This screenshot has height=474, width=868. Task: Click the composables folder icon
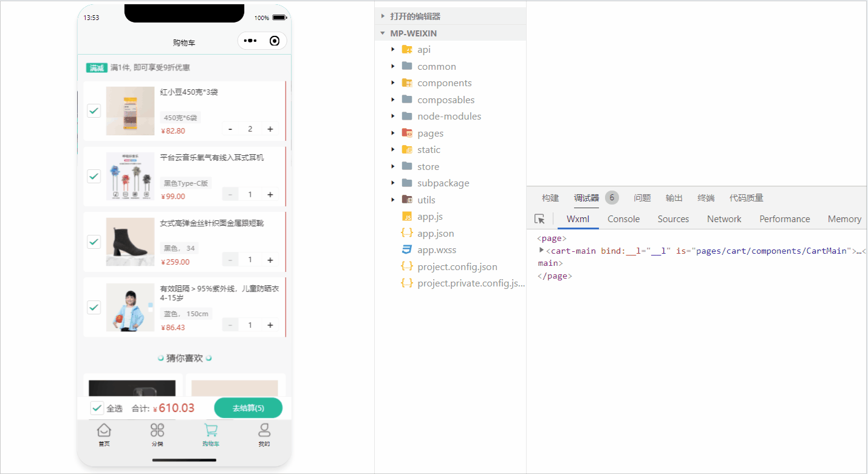point(407,100)
